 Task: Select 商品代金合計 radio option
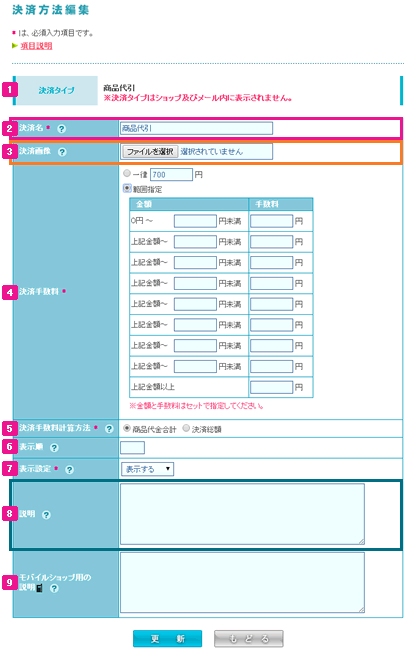click(127, 428)
